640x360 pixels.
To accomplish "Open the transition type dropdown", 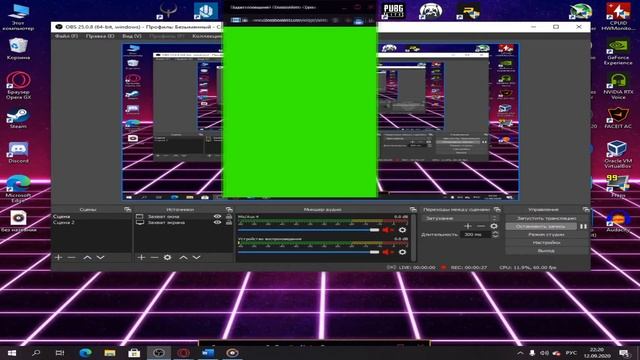I will pyautogui.click(x=460, y=218).
